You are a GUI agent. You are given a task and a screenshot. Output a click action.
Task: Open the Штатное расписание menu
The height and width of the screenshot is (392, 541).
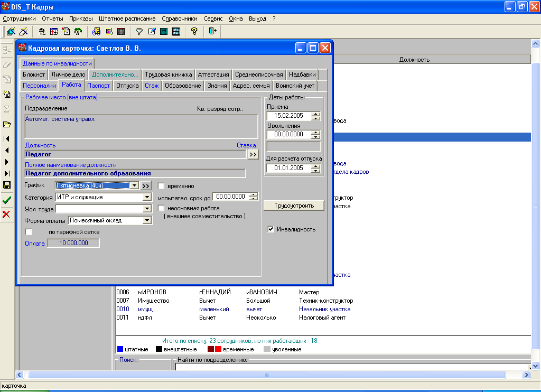[x=127, y=18]
